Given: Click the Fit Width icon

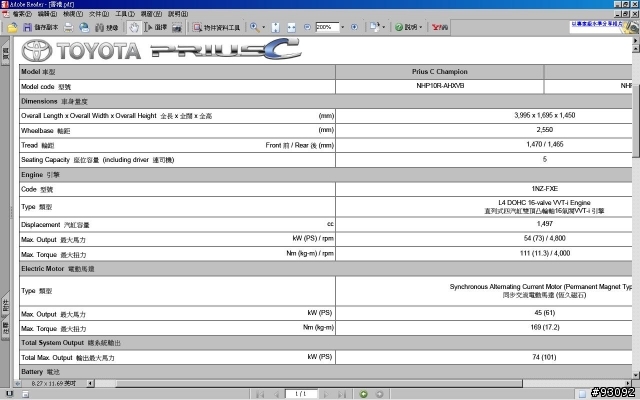Looking at the screenshot, I should [291, 27].
